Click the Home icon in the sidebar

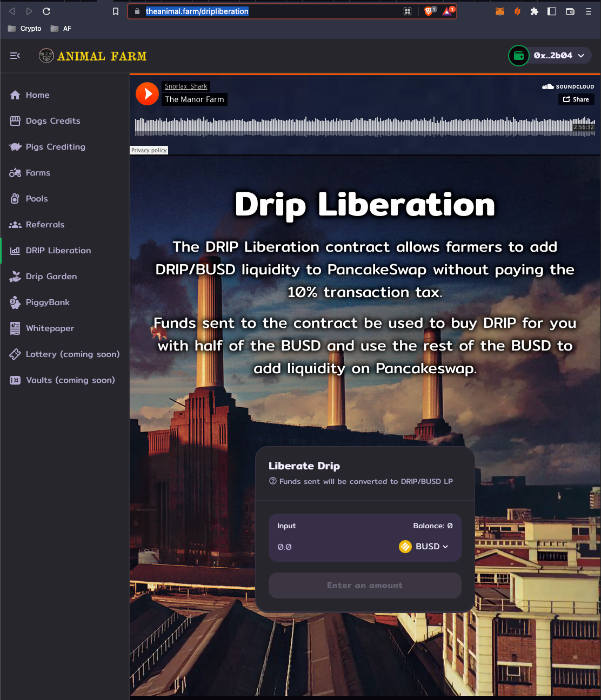[15, 95]
